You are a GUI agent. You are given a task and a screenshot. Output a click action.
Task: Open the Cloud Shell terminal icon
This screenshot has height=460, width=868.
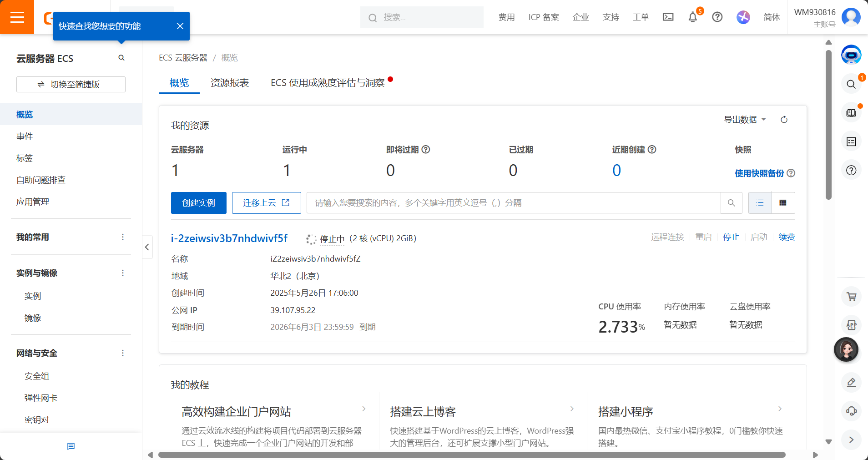[x=668, y=17]
